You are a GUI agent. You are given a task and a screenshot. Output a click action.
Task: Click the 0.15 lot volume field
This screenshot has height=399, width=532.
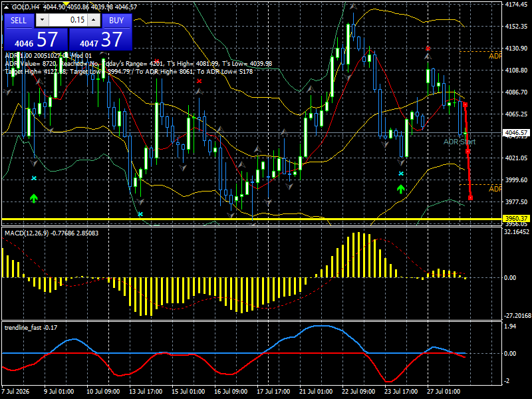[x=68, y=20]
